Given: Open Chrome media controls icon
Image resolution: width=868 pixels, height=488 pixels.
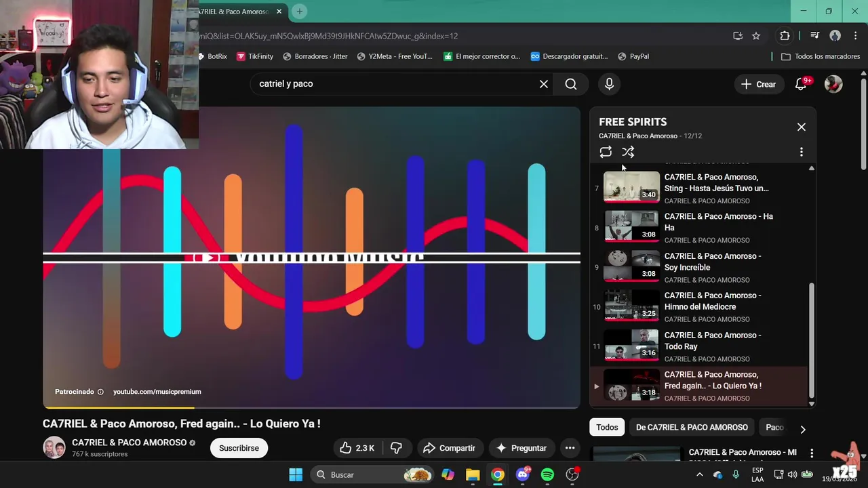Looking at the screenshot, I should 815,36.
